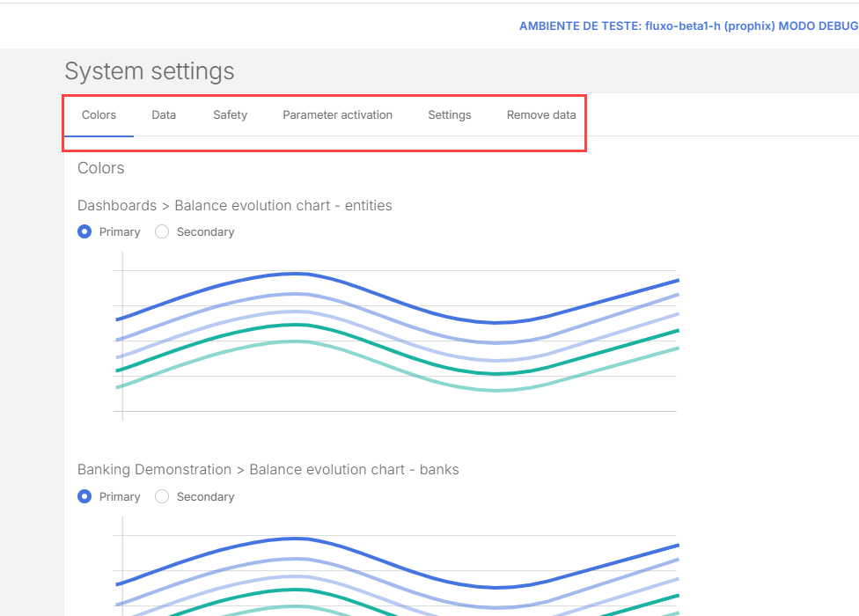Select Primary for banks balance chart

(x=85, y=497)
